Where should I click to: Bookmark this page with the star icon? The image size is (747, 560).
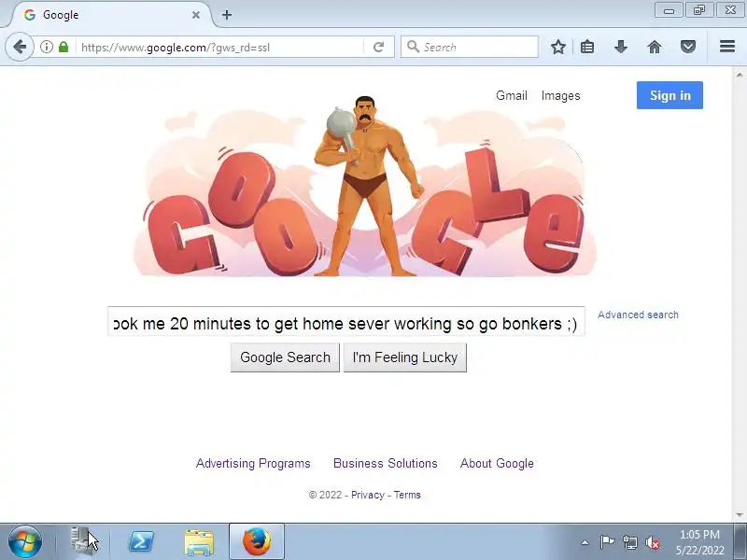click(x=557, y=47)
